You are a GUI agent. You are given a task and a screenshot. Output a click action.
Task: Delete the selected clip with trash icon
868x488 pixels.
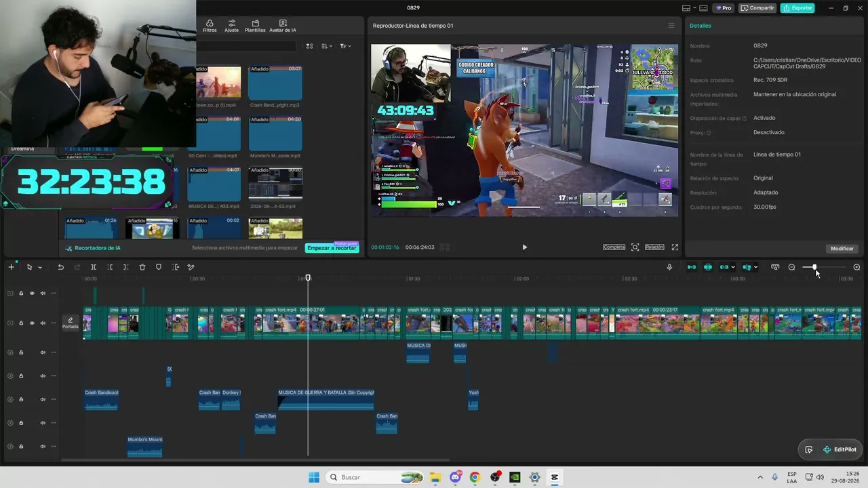tap(142, 267)
